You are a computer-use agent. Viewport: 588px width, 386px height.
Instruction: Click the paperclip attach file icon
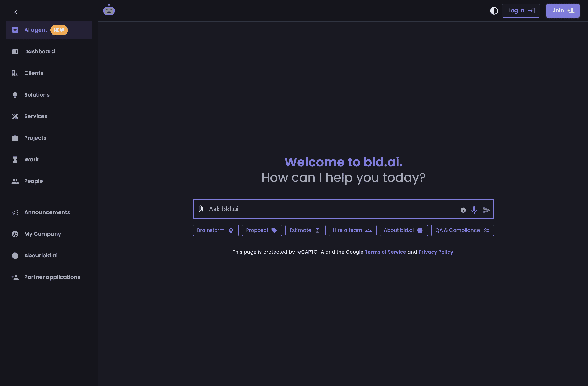201,209
